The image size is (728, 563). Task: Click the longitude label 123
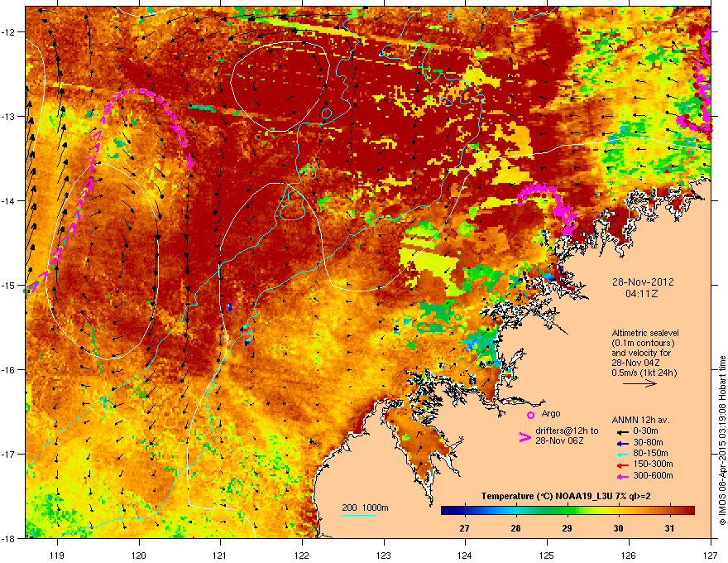[384, 555]
